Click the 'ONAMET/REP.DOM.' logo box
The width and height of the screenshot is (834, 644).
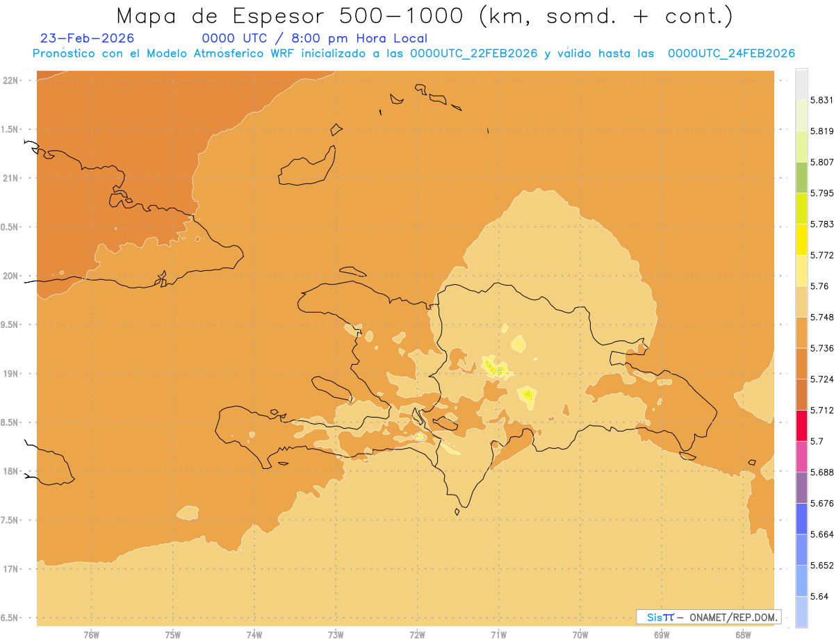(708, 617)
